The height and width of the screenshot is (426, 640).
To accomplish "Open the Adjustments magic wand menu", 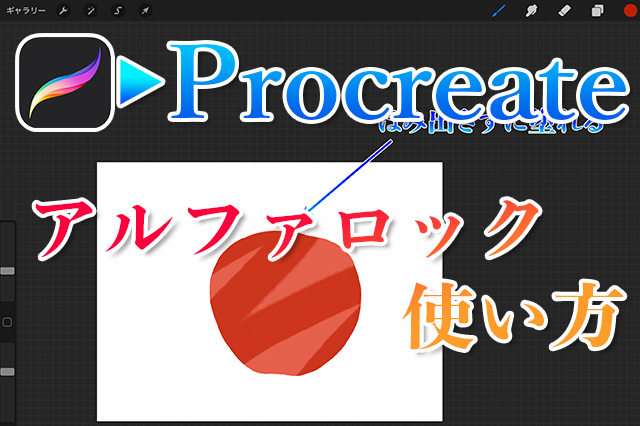I will [x=90, y=10].
